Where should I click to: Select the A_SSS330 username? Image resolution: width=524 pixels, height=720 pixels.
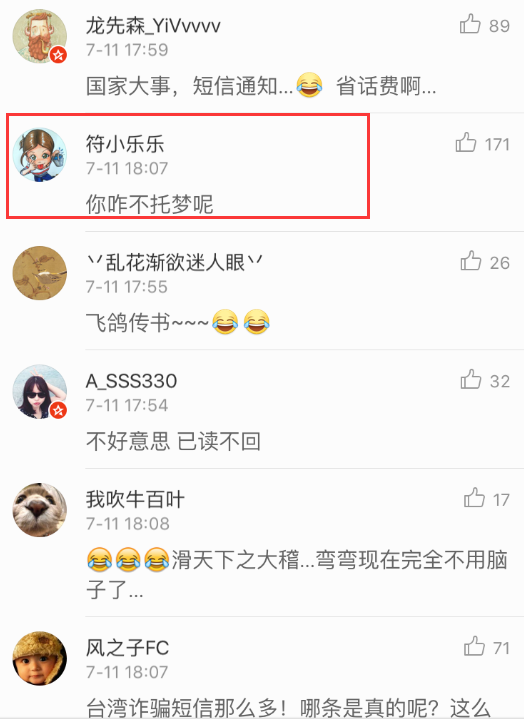point(131,381)
